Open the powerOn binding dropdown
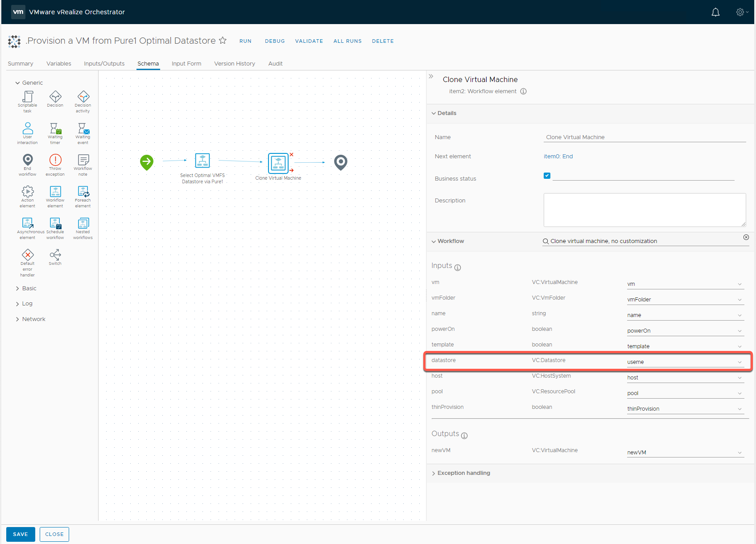Image resolution: width=756 pixels, height=544 pixels. click(685, 331)
